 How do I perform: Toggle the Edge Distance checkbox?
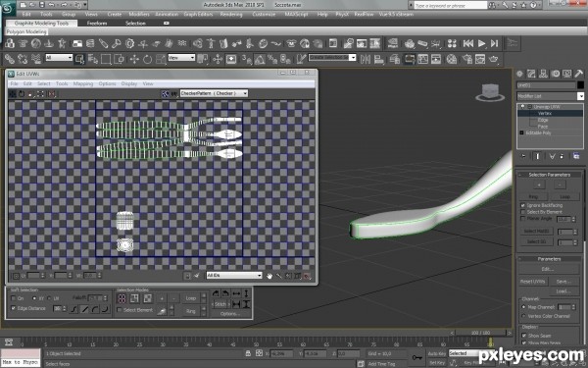14,308
